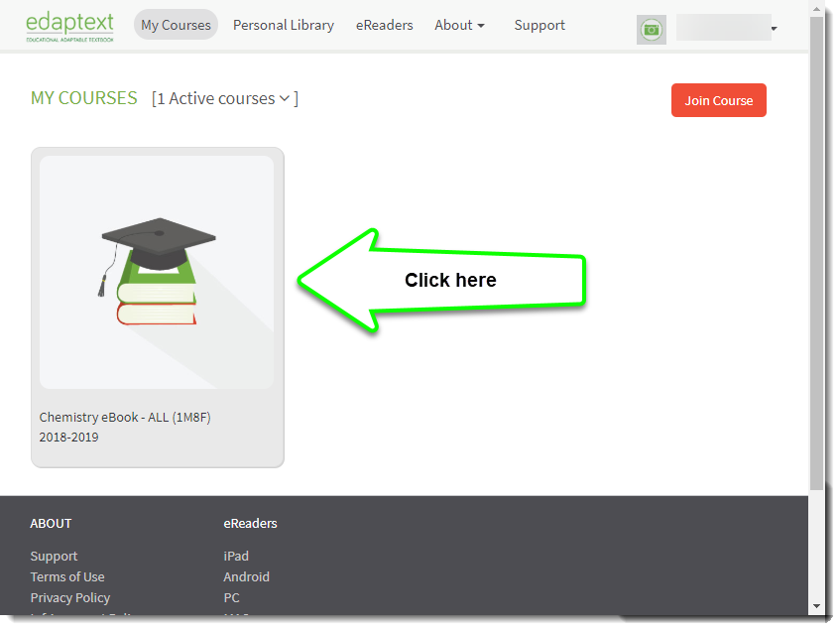Click the user profile avatar icon
Viewport: 840px width, 630px height.
(x=651, y=30)
